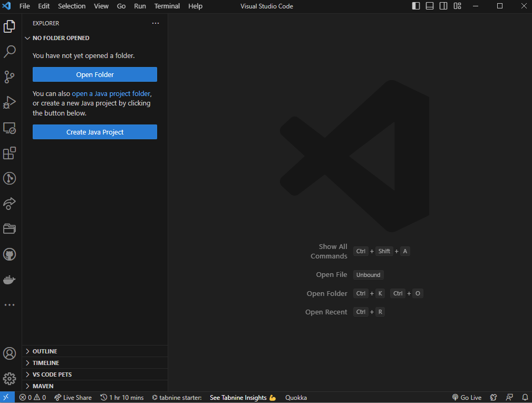Click the Create Java Project button

(95, 132)
